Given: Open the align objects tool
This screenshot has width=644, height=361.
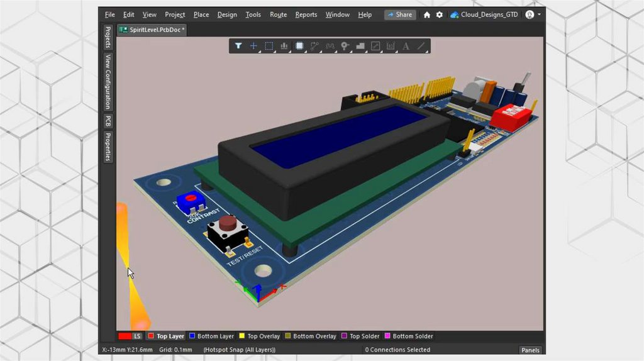Looking at the screenshot, I should (x=284, y=46).
